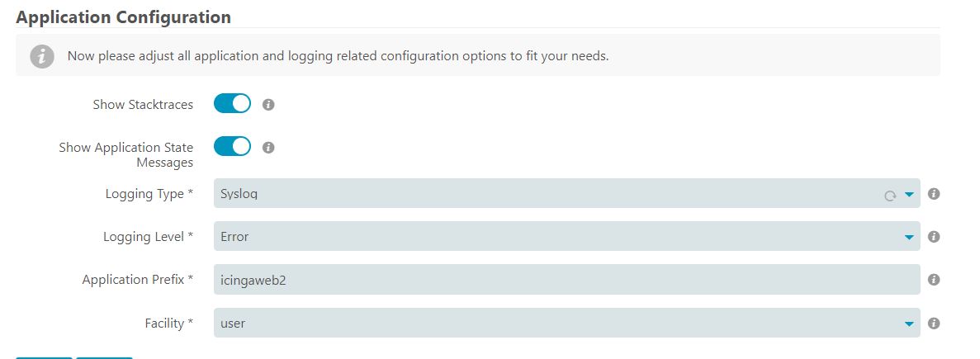980x359 pixels.
Task: Click the circular reload icon inside Logging Type field
Action: tap(889, 196)
